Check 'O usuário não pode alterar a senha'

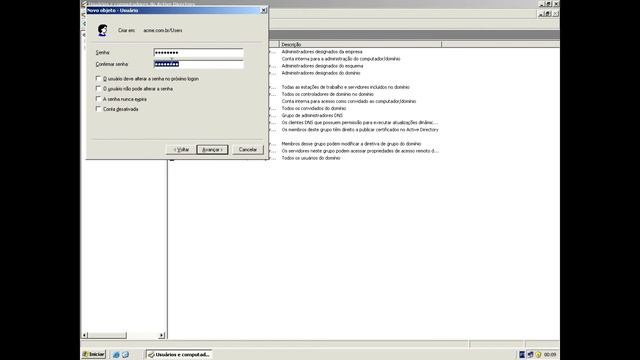click(98, 88)
